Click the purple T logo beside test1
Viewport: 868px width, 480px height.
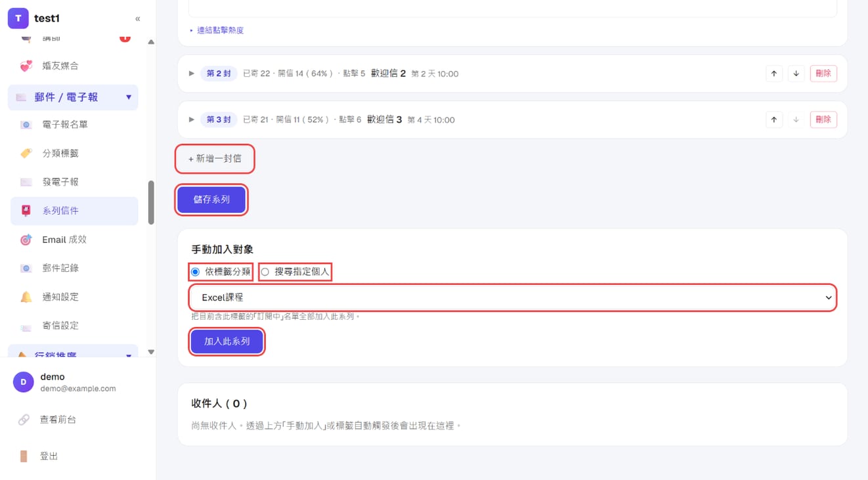click(18, 18)
